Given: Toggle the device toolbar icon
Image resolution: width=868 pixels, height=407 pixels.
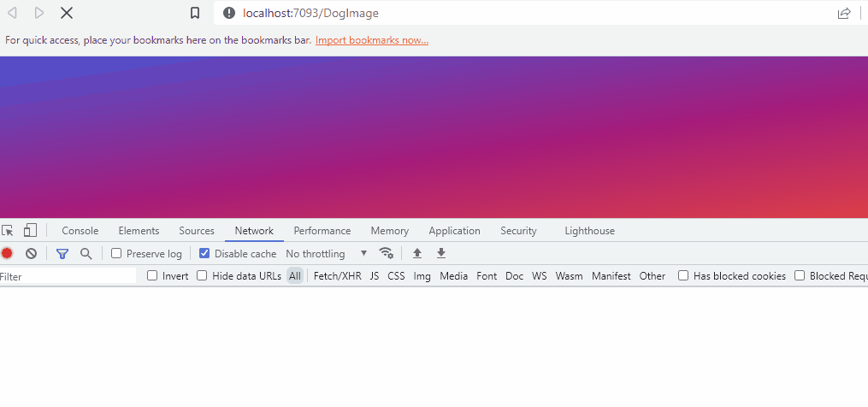Looking at the screenshot, I should pos(30,230).
